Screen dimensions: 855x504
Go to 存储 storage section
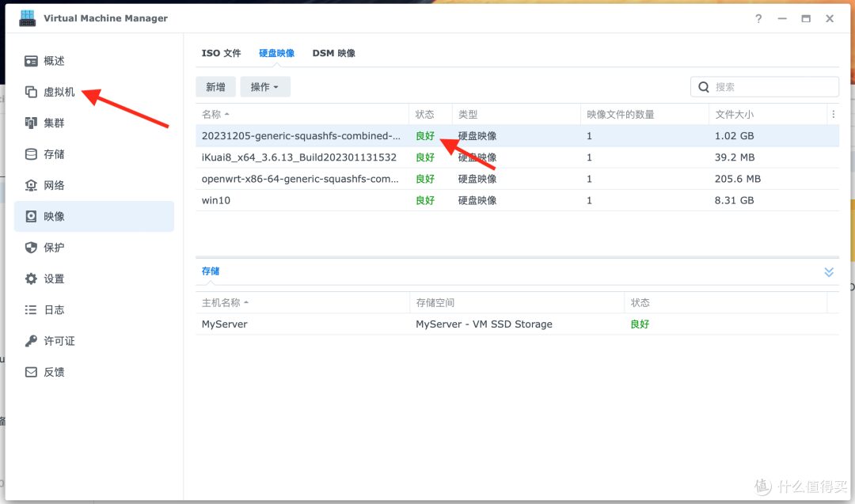coord(54,153)
